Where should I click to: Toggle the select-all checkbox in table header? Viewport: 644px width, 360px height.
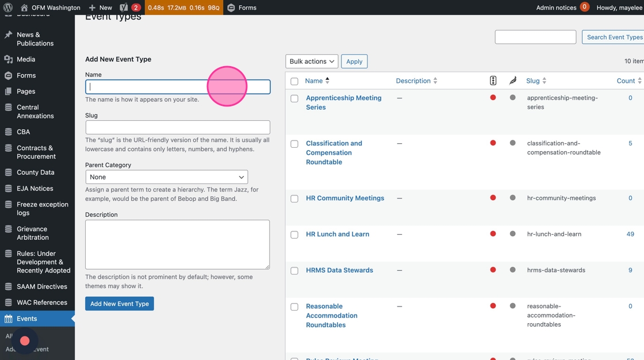click(x=294, y=82)
